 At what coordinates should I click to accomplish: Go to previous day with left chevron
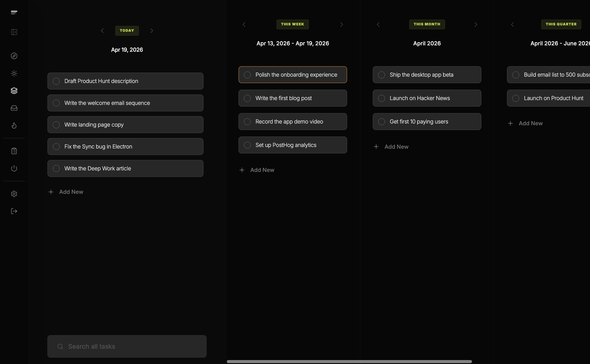pos(102,31)
